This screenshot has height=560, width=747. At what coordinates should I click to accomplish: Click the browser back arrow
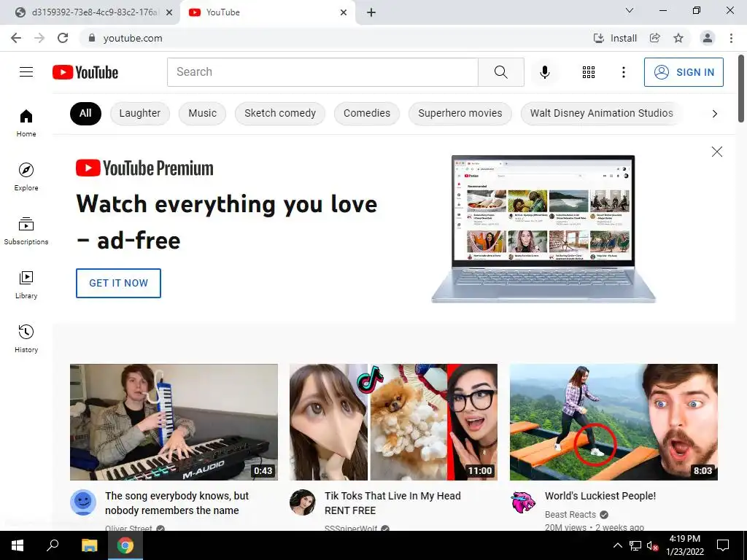tap(16, 38)
